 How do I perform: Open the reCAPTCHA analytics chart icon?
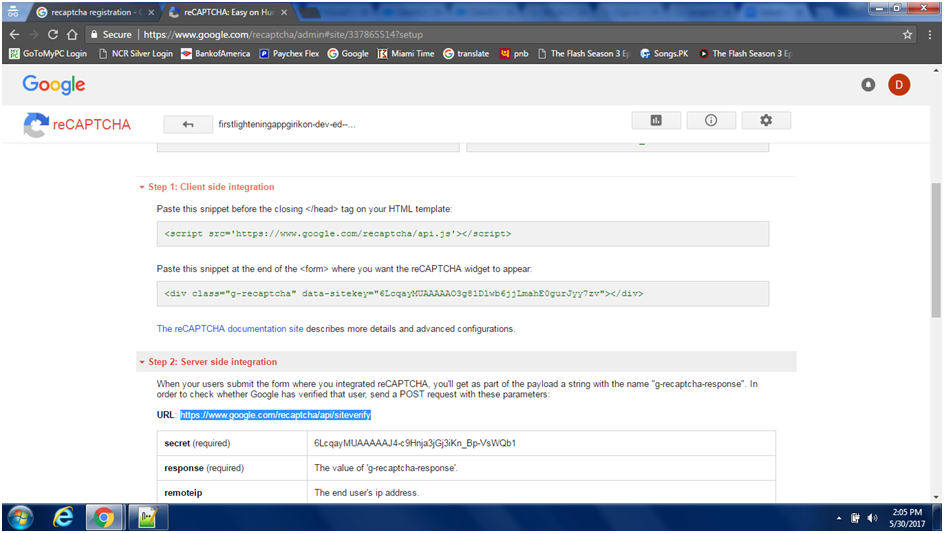656,120
